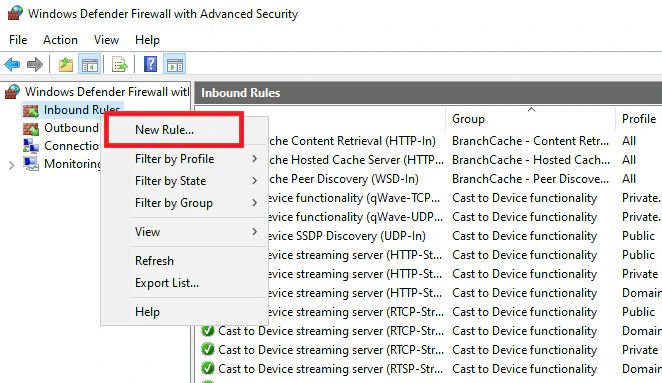The height and width of the screenshot is (383, 662).
Task: Sort by the Profile column header
Action: tap(639, 119)
